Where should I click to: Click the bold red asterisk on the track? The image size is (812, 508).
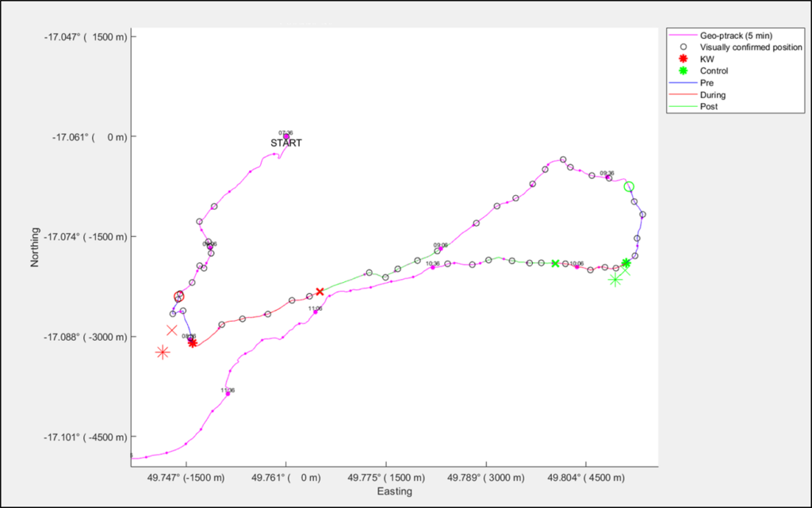192,343
